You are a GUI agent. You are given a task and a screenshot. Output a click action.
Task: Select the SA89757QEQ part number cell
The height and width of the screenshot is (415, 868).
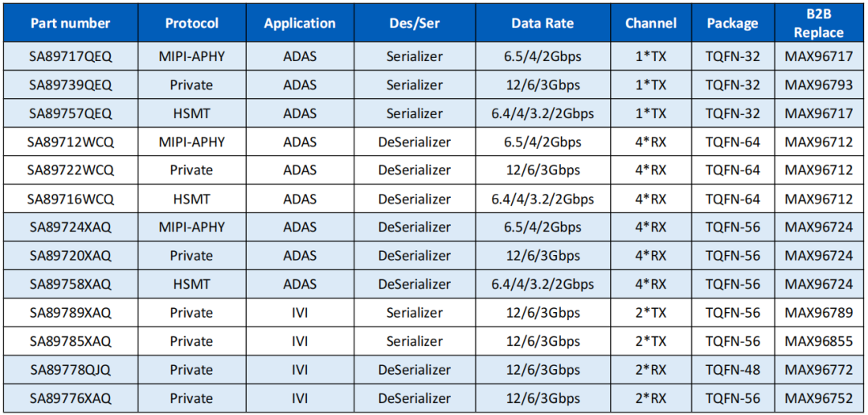tap(71, 113)
